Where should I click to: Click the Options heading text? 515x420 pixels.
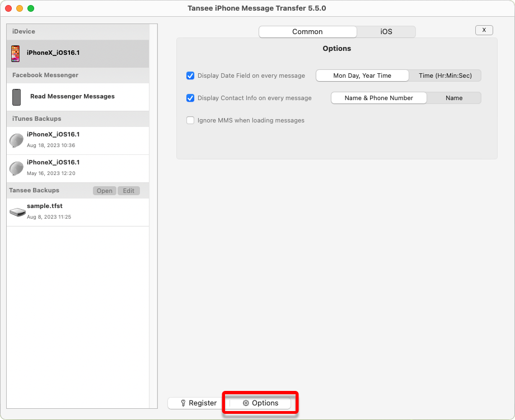pyautogui.click(x=336, y=49)
